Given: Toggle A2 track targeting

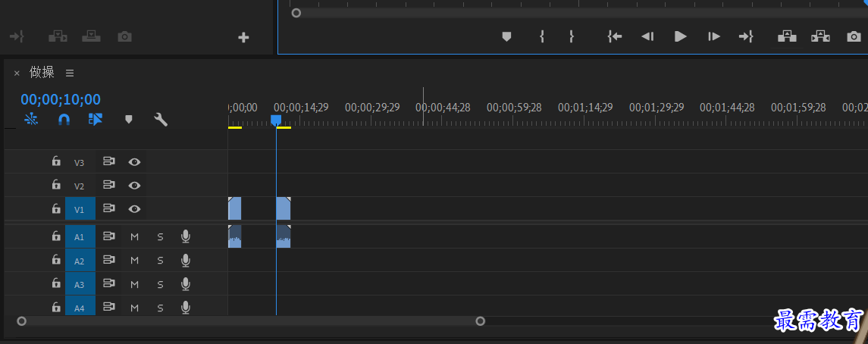Looking at the screenshot, I should click(80, 261).
